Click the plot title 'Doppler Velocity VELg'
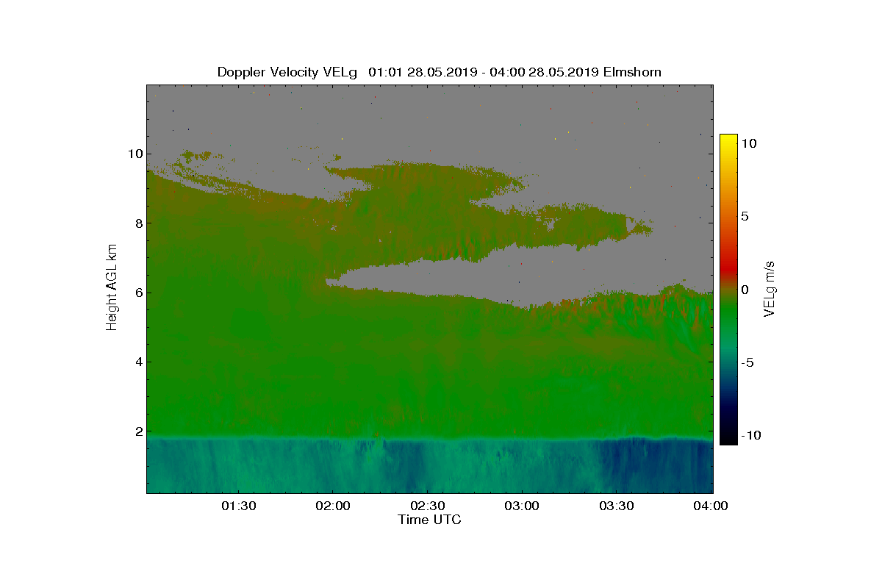 click(287, 72)
